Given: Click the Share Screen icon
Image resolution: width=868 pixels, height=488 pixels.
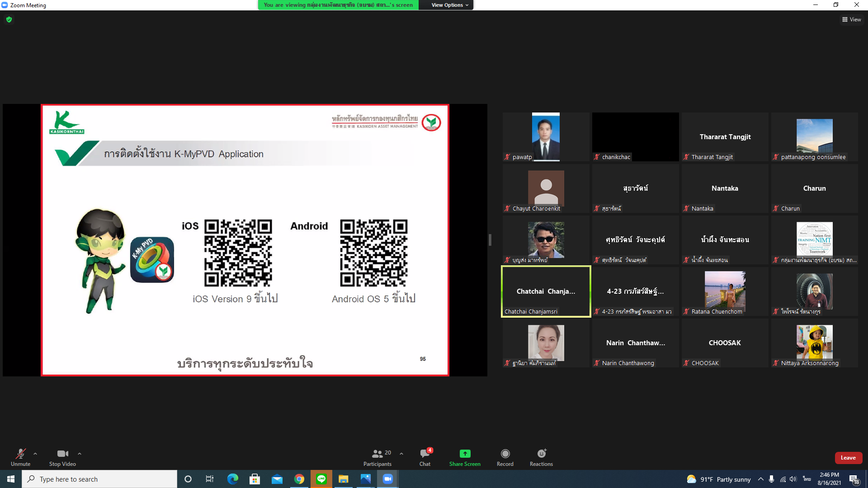Looking at the screenshot, I should point(465,454).
